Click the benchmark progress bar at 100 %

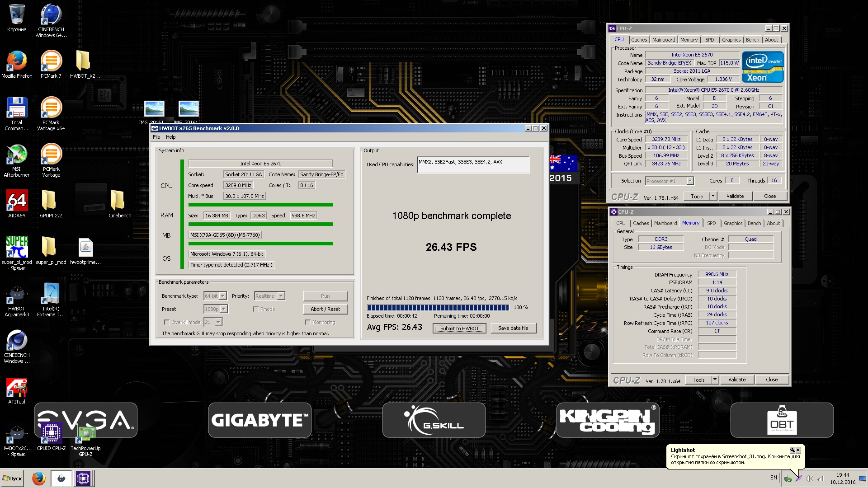point(438,308)
